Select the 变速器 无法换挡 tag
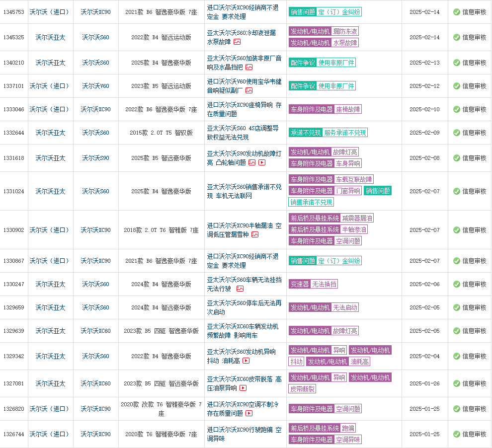Viewport: 492px width, 448px height. point(313,285)
